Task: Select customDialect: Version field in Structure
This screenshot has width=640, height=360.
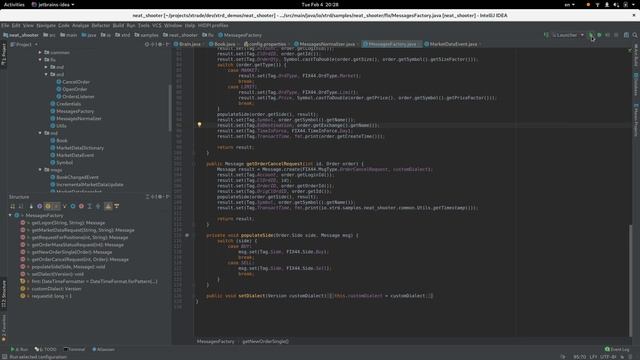Action: [x=56, y=289]
